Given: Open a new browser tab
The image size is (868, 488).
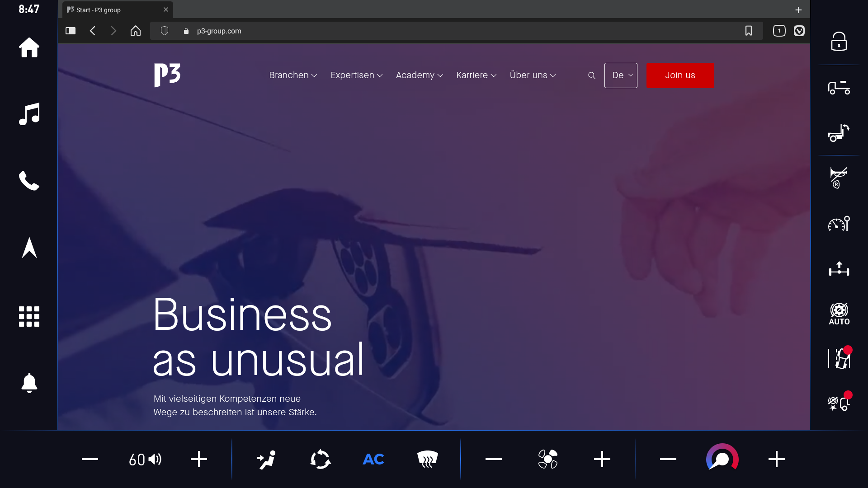Looking at the screenshot, I should 798,9.
